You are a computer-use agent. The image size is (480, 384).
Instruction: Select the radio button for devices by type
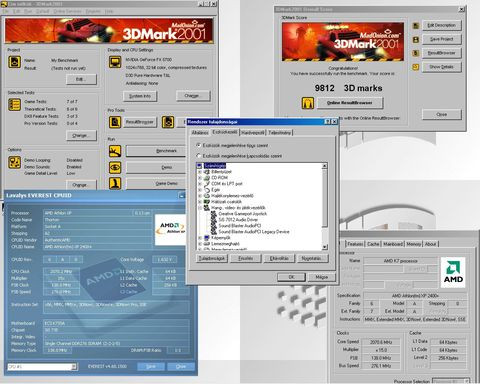coord(199,145)
